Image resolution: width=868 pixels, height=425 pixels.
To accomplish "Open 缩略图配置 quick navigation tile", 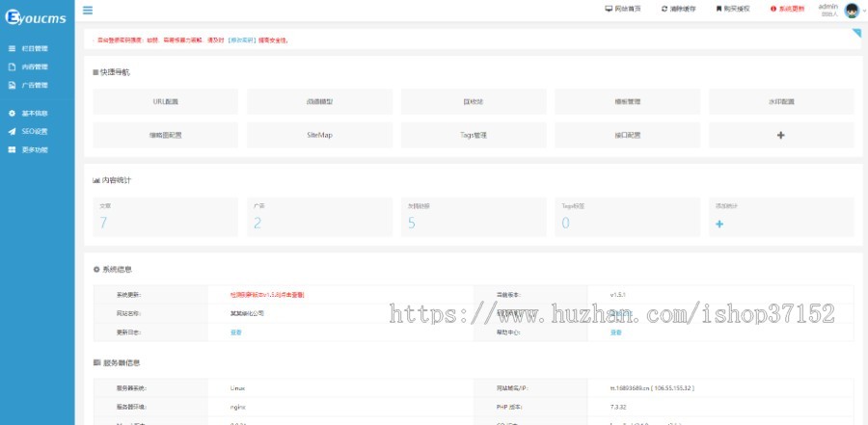I will (166, 135).
